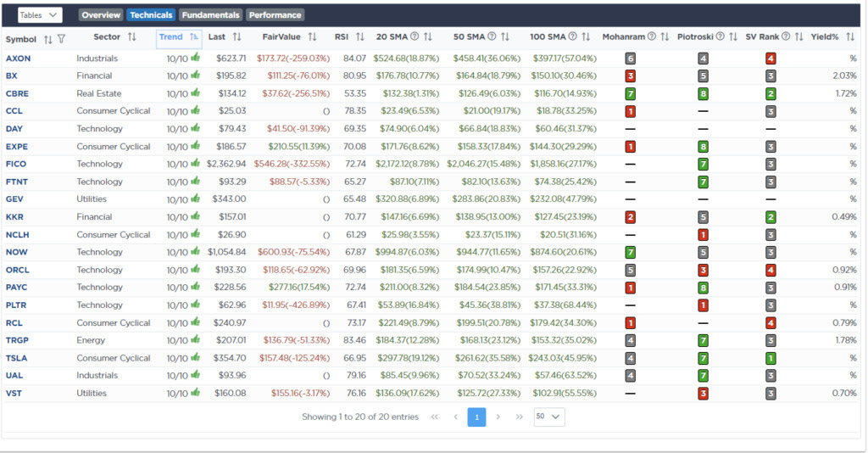Click the RSI value 84.07 for AXON
Image resolution: width=868 pixels, height=453 pixels.
tap(354, 59)
